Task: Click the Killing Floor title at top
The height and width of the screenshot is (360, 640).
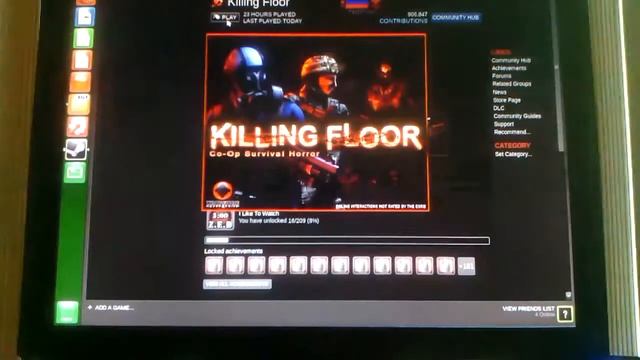Action: [x=258, y=4]
